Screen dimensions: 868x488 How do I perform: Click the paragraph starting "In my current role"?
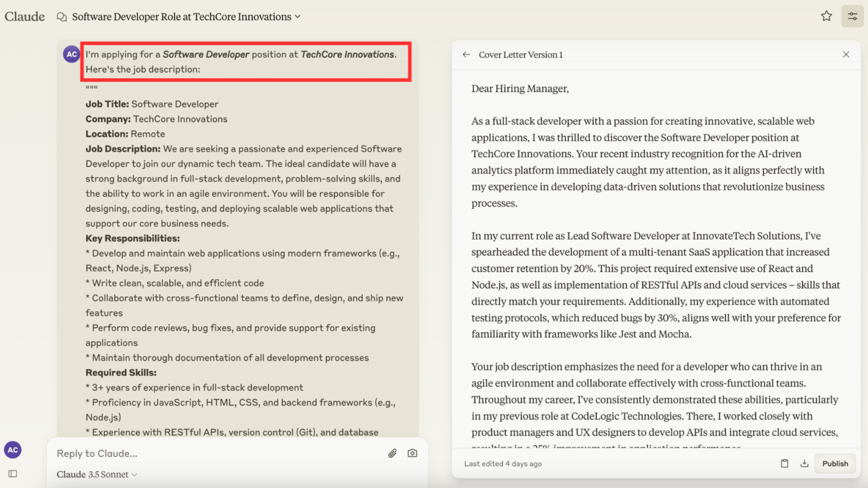(x=656, y=285)
